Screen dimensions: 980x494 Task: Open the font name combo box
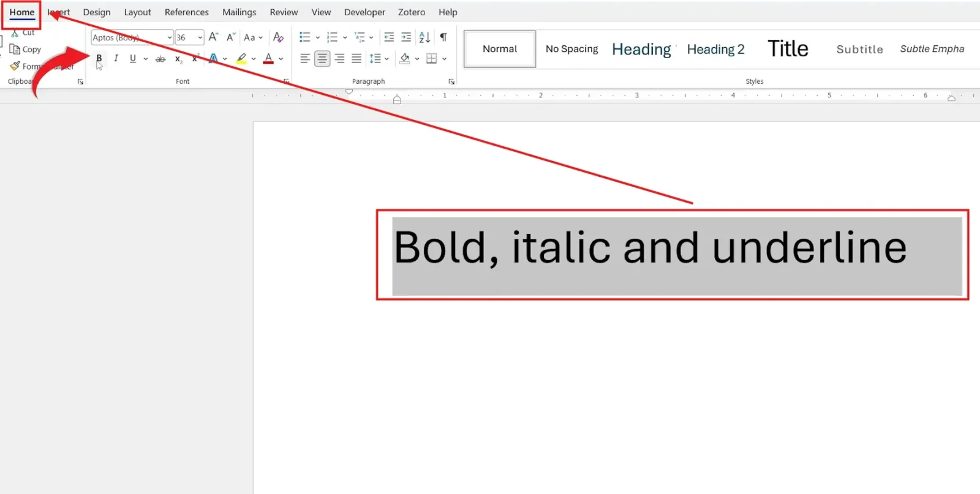tap(132, 37)
